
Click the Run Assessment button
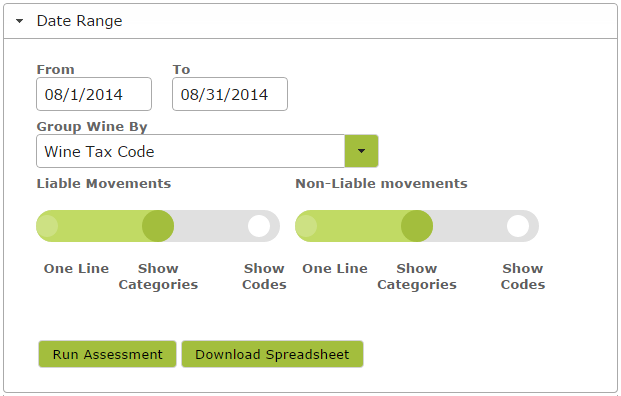(x=107, y=354)
